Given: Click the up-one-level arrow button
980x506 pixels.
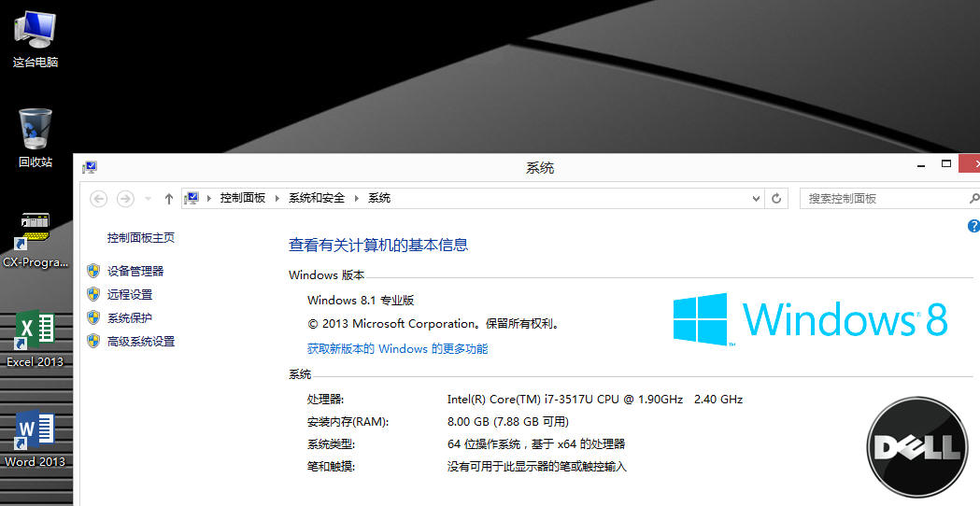Looking at the screenshot, I should (x=169, y=199).
